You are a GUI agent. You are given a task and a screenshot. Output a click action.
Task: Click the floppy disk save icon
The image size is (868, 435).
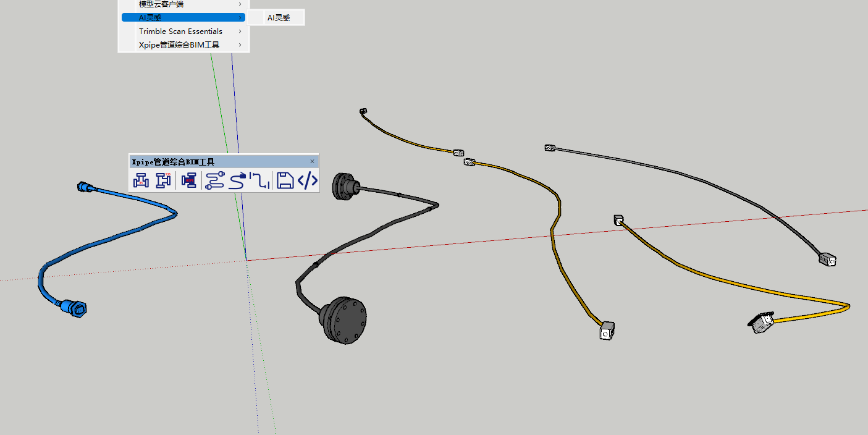pos(285,181)
